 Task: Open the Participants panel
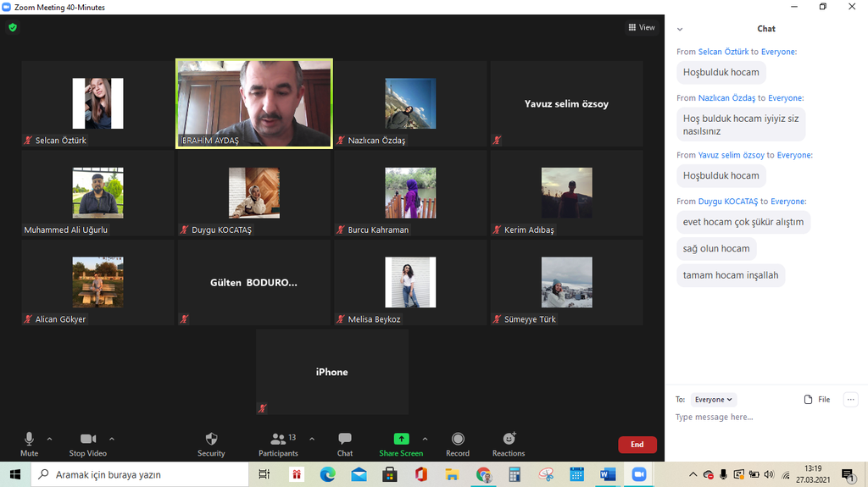coord(278,443)
